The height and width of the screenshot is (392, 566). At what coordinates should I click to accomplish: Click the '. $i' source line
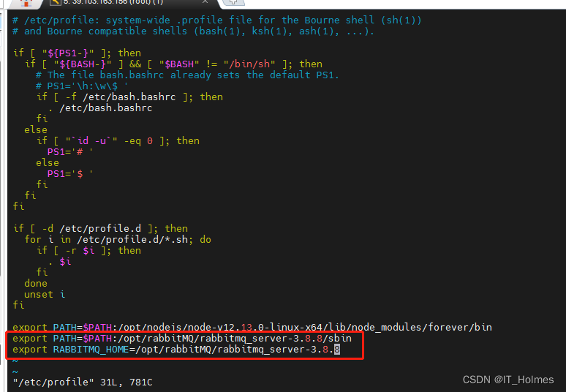(59, 261)
